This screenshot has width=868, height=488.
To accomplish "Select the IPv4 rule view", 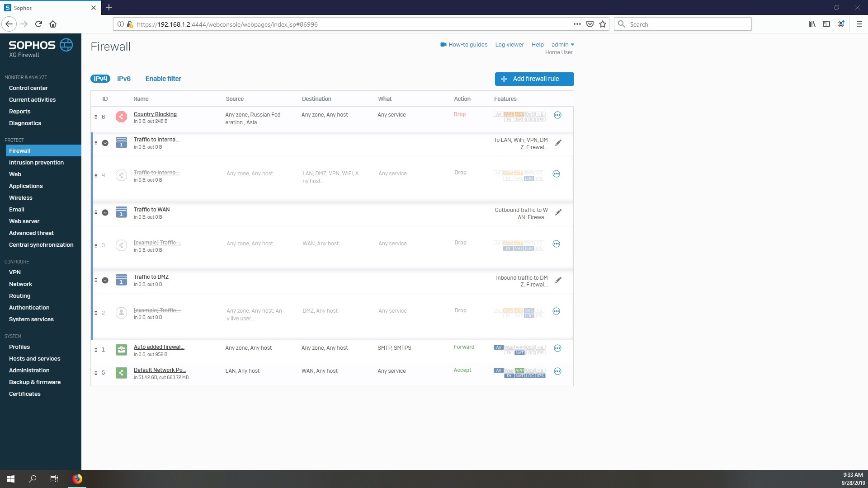I will tap(100, 79).
